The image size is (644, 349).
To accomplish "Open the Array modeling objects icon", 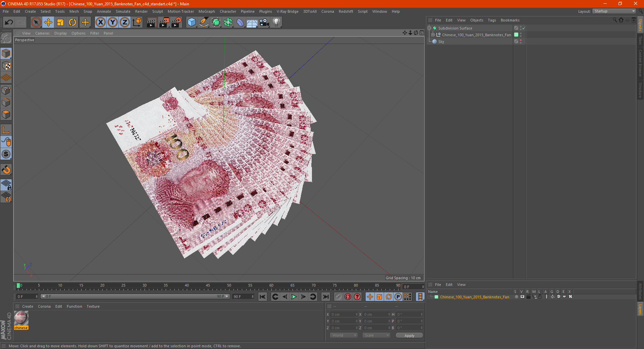I will pos(228,22).
